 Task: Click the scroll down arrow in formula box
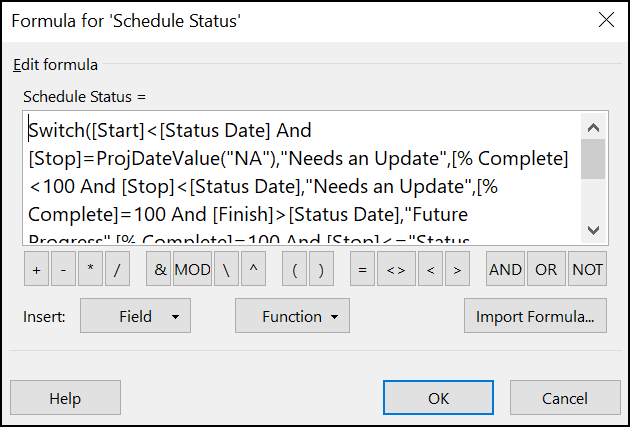coord(593,230)
